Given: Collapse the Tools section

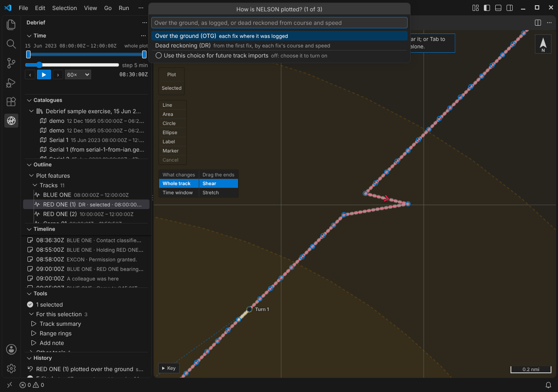Looking at the screenshot, I should tap(29, 294).
